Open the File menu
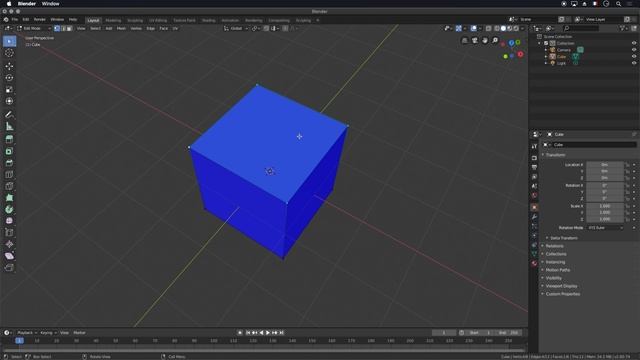The width and height of the screenshot is (640, 360). pyautogui.click(x=15, y=20)
